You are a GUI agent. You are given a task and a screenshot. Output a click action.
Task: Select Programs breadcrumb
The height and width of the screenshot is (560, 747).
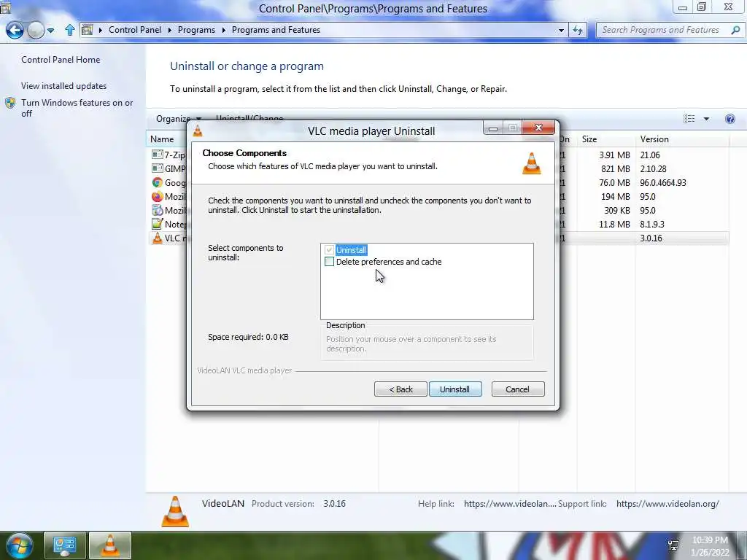tap(196, 29)
